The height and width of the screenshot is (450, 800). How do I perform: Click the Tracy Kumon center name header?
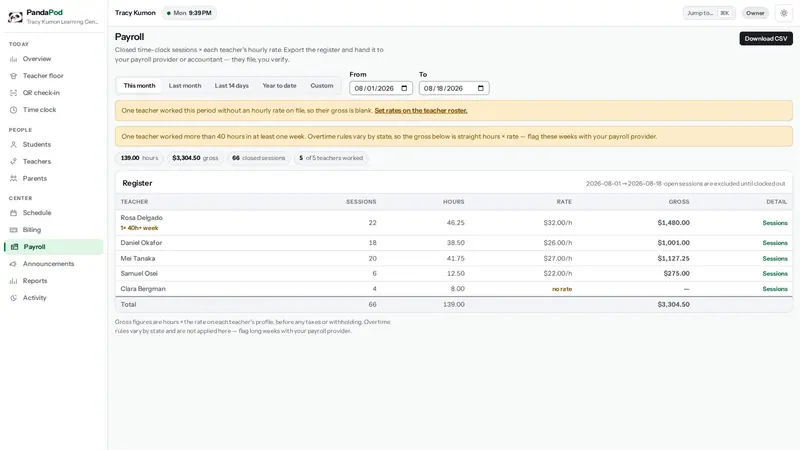[135, 13]
